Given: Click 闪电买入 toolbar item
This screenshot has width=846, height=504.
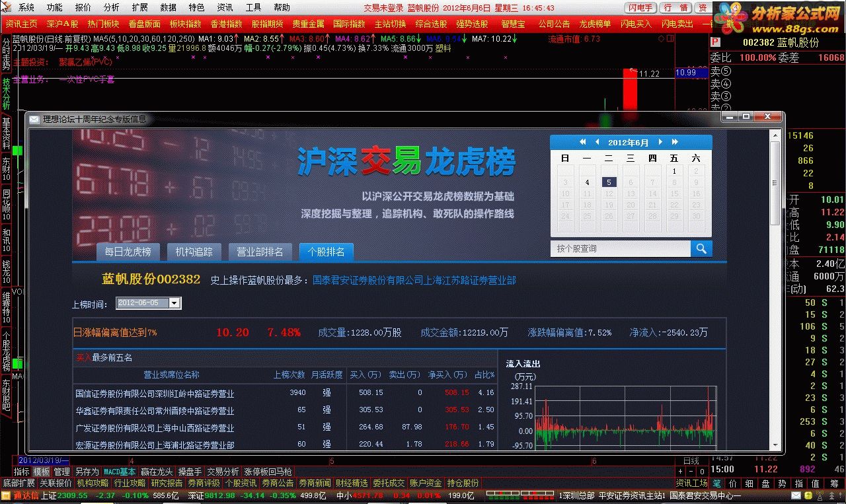Looking at the screenshot, I should click(x=636, y=24).
